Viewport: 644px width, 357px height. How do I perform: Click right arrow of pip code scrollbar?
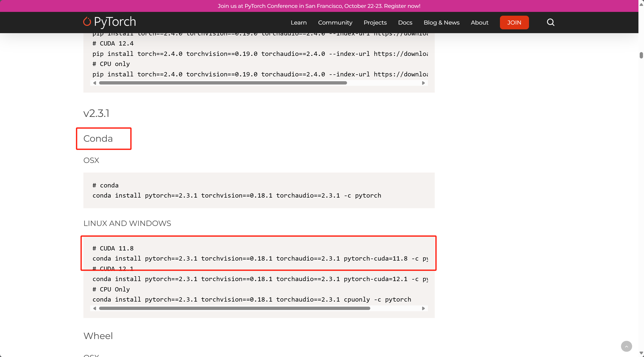[x=423, y=83]
